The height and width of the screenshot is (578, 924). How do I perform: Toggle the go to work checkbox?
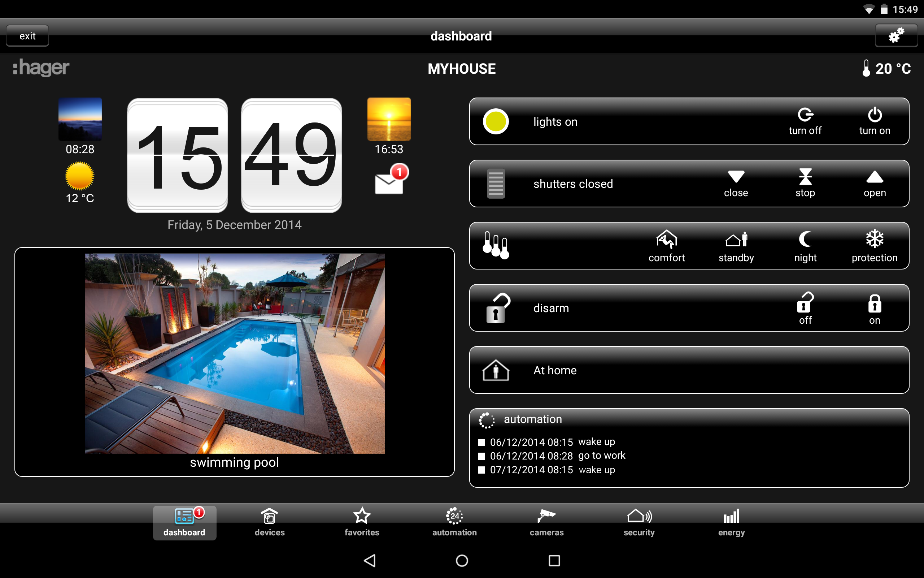click(x=481, y=456)
